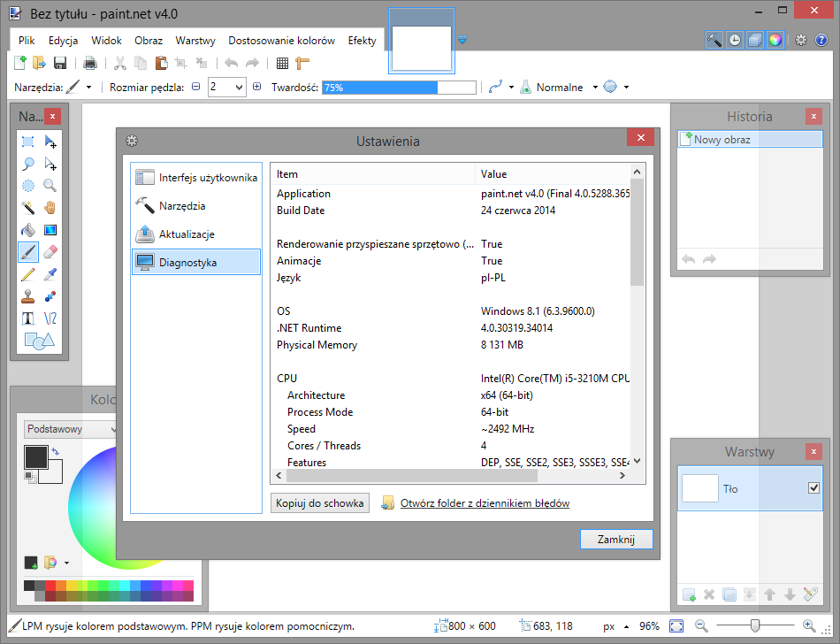Select the Ellipse Select tool
This screenshot has width=840, height=644.
28,186
